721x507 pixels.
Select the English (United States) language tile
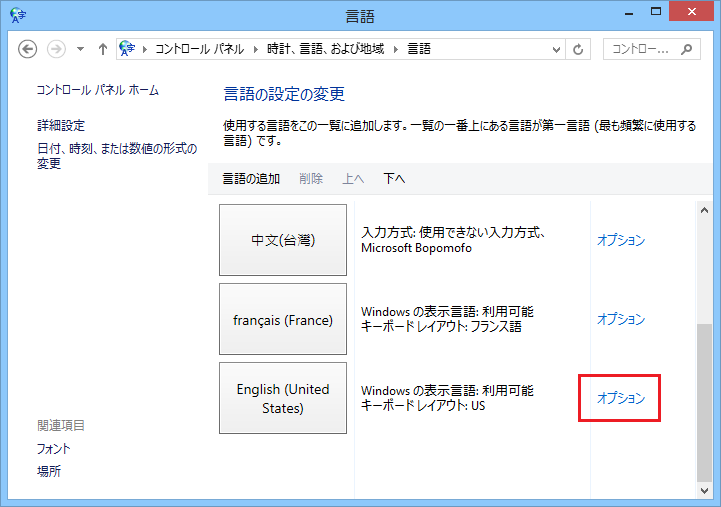click(283, 398)
